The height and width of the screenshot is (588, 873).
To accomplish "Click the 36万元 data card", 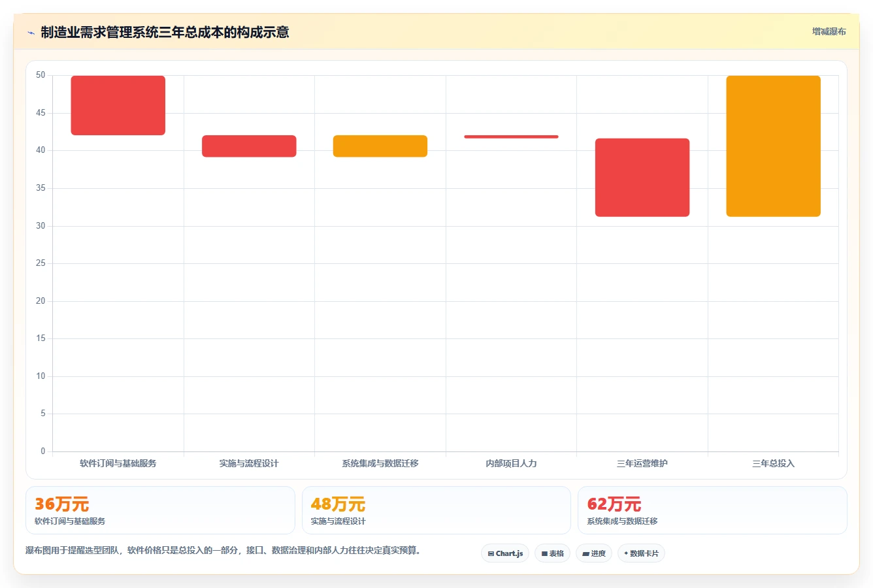I will 160,510.
